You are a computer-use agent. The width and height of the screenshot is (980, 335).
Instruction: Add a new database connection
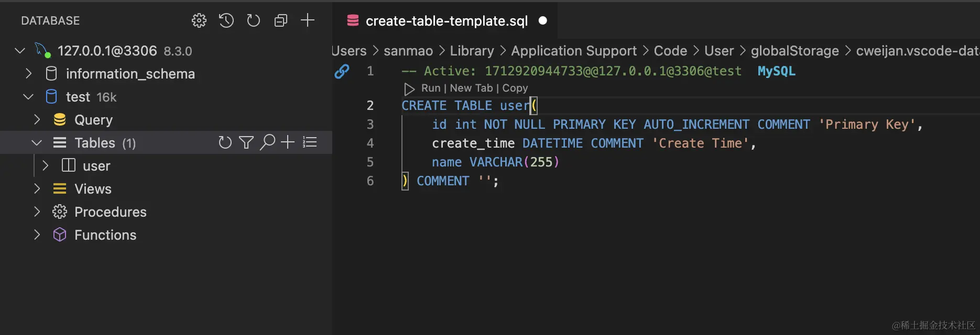[308, 20]
